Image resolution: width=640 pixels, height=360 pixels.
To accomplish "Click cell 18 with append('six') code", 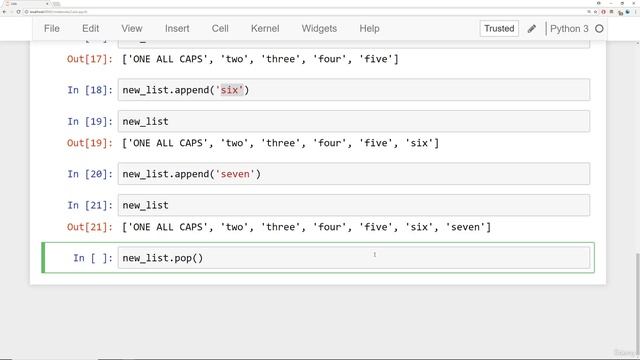I will coord(354,90).
